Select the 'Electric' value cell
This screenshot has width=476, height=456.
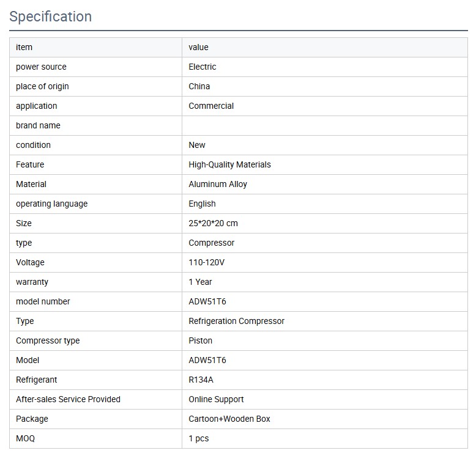tap(203, 67)
